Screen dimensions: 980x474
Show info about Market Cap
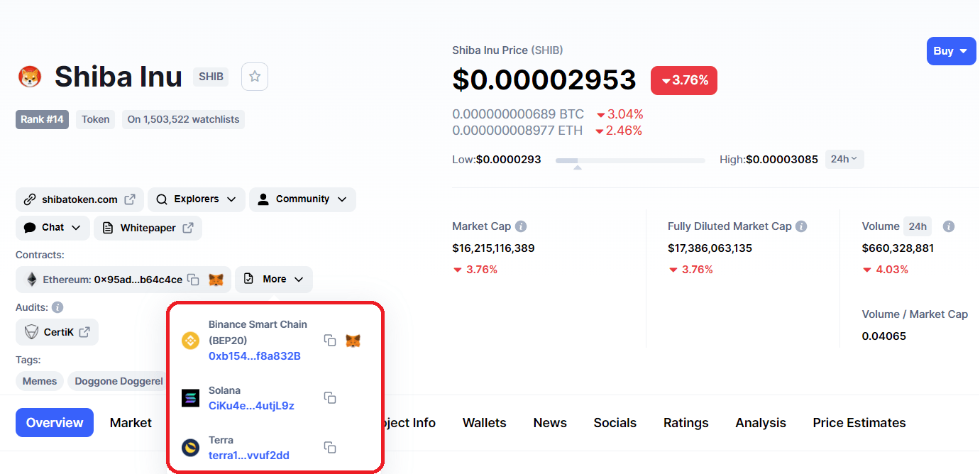tap(521, 226)
